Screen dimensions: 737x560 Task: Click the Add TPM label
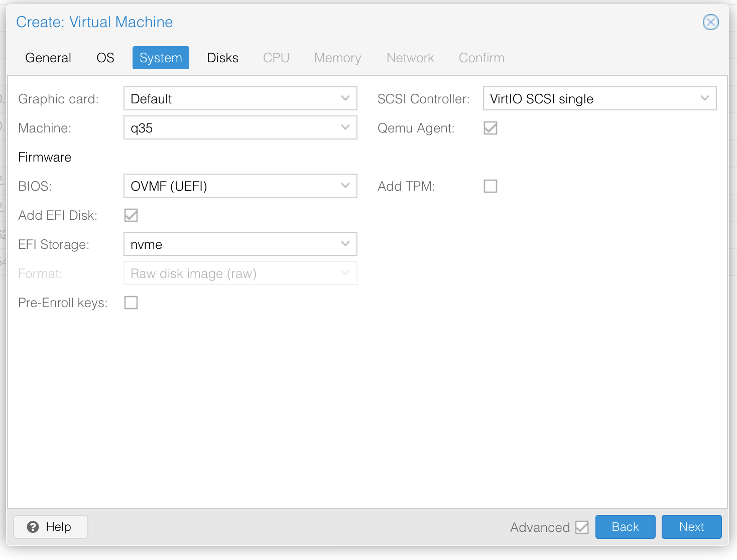[x=406, y=186]
